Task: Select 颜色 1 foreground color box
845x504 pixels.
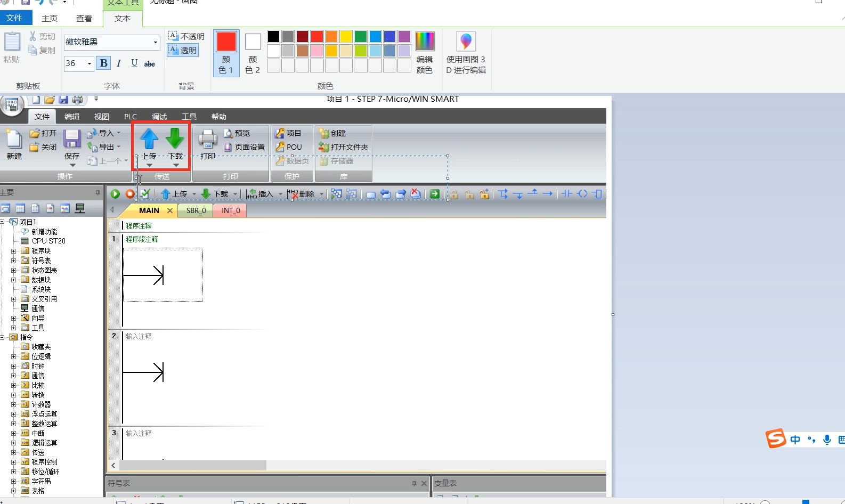Action: [226, 53]
